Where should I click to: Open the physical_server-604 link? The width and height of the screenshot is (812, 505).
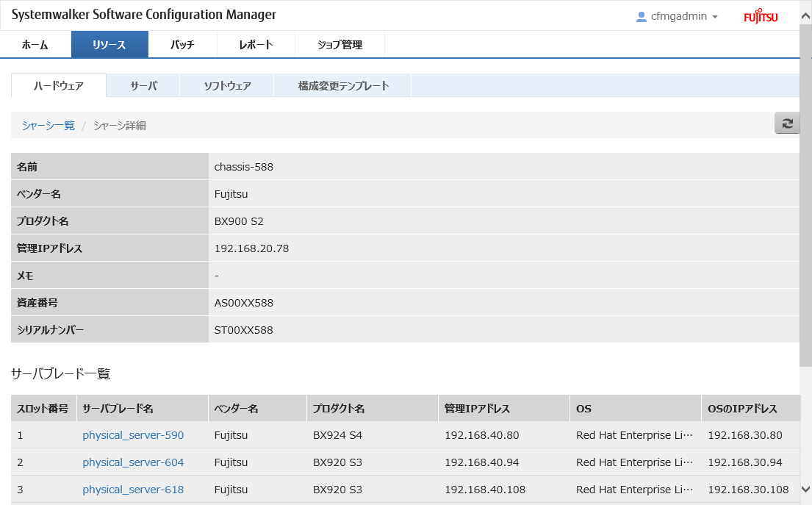[133, 462]
